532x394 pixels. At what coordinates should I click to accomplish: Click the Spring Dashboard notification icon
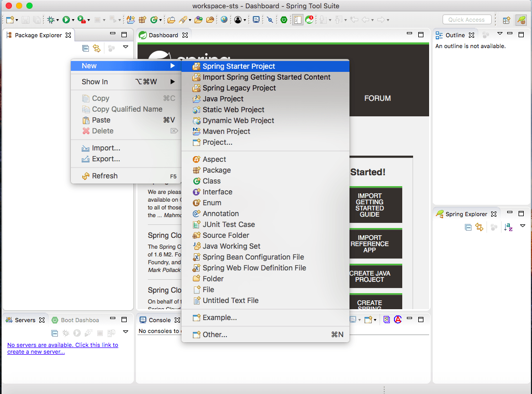click(309, 20)
